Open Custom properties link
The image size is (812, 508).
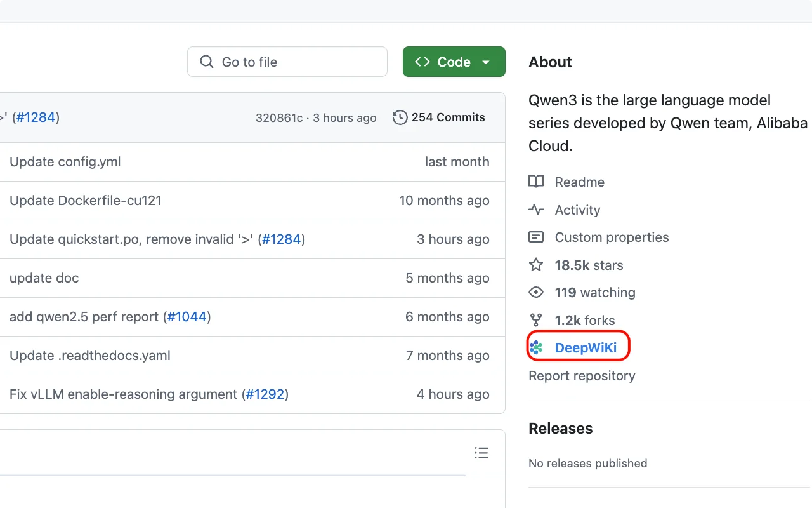point(612,237)
